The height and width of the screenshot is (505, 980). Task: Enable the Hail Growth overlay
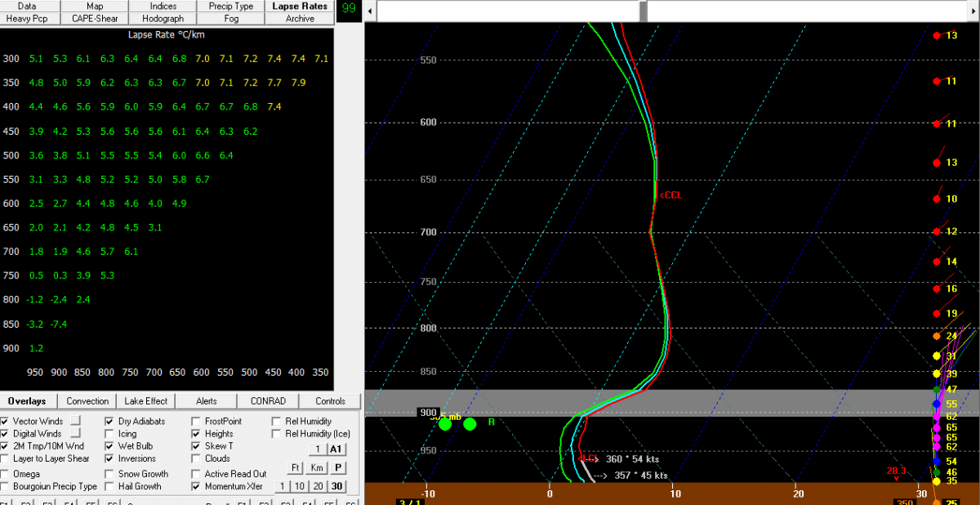click(111, 486)
